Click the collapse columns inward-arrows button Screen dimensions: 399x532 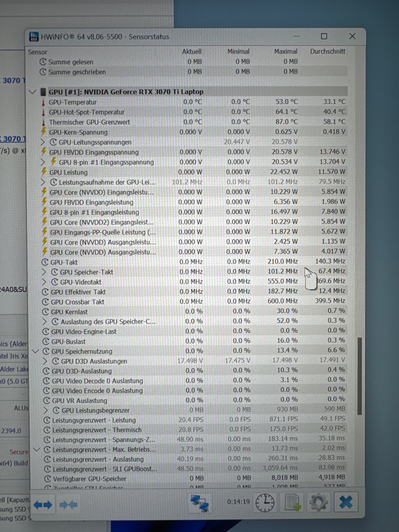pyautogui.click(x=68, y=505)
